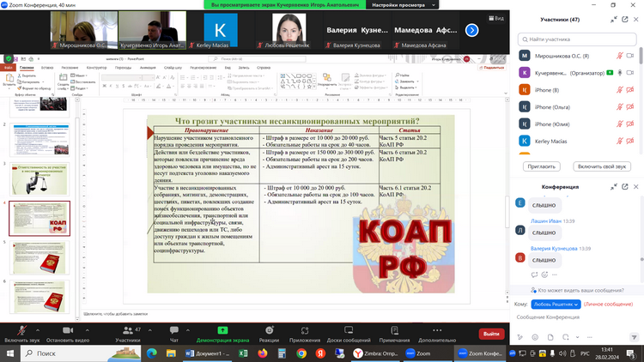Open the Приложения apps icon

(304, 329)
